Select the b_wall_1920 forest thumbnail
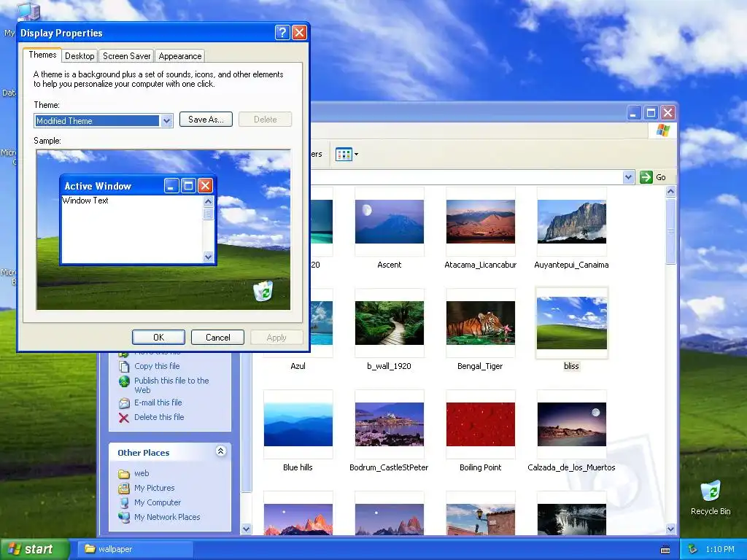 point(390,323)
